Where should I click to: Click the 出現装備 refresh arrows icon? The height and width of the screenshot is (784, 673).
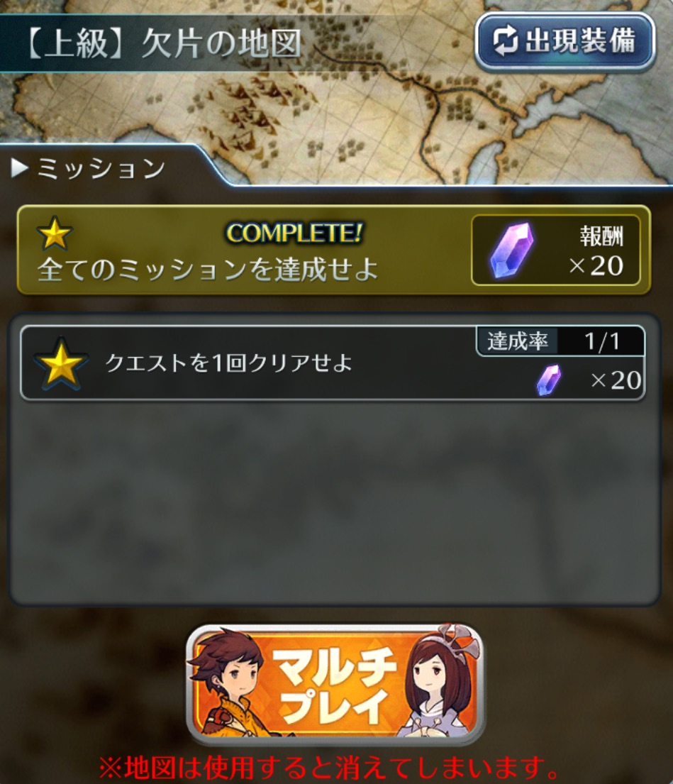(x=506, y=41)
